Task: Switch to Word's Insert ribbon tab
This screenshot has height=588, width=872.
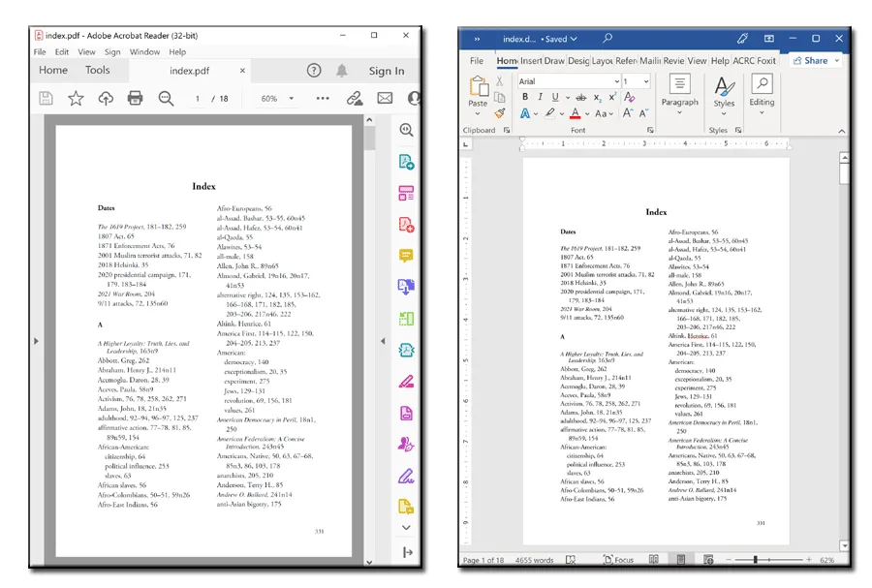Action: pyautogui.click(x=532, y=60)
